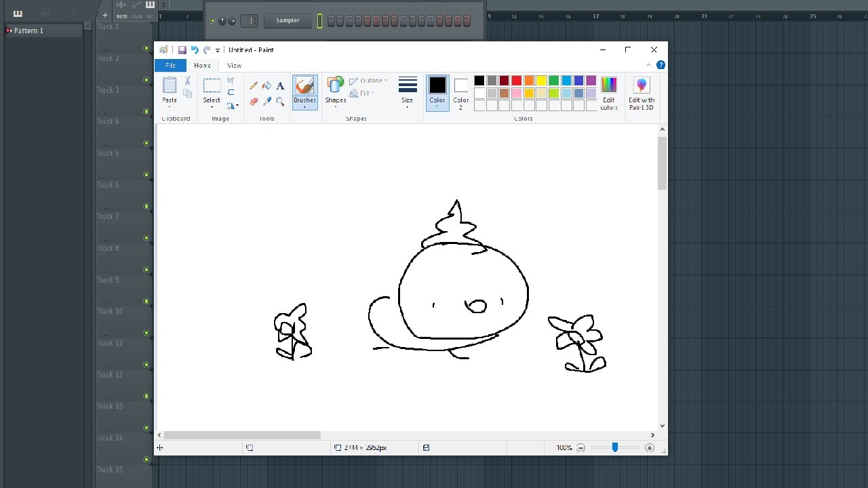Open the Select dropdown arrow
The width and height of the screenshot is (868, 488).
pos(212,107)
